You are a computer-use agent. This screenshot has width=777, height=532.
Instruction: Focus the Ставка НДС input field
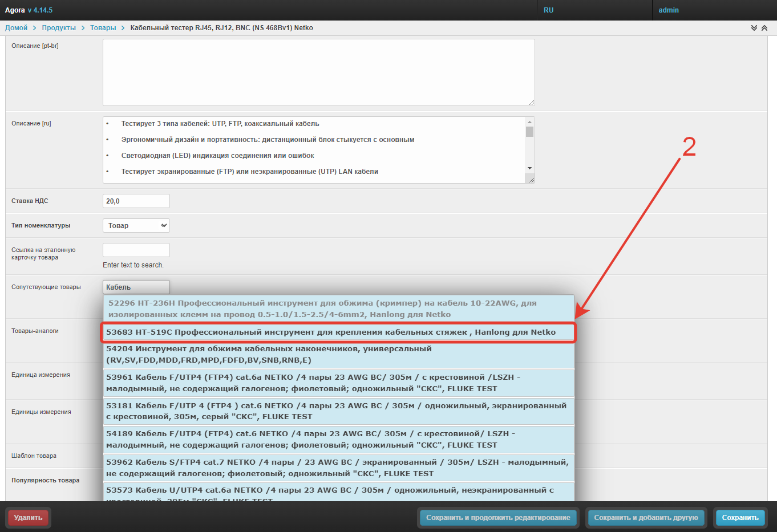[x=136, y=201]
